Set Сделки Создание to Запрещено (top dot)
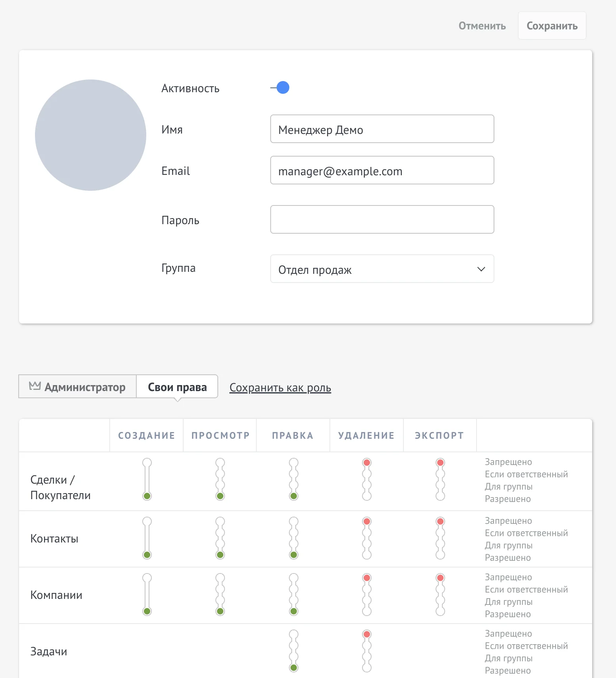The width and height of the screenshot is (616, 678). [x=147, y=463]
